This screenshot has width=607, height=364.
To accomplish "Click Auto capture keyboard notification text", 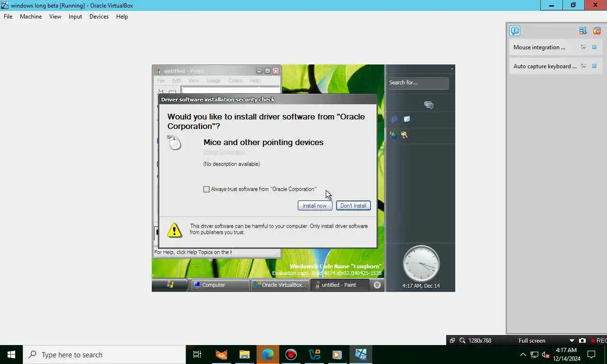I will 545,66.
